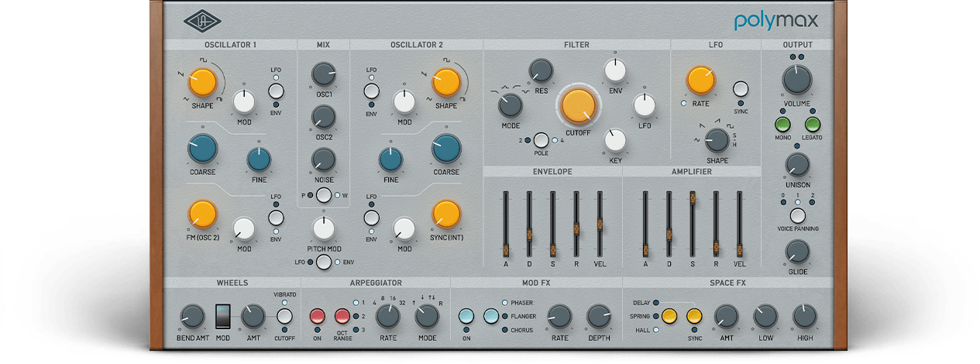Click the large filter CUTOFF knob
The height and width of the screenshot is (364, 980).
(x=578, y=105)
